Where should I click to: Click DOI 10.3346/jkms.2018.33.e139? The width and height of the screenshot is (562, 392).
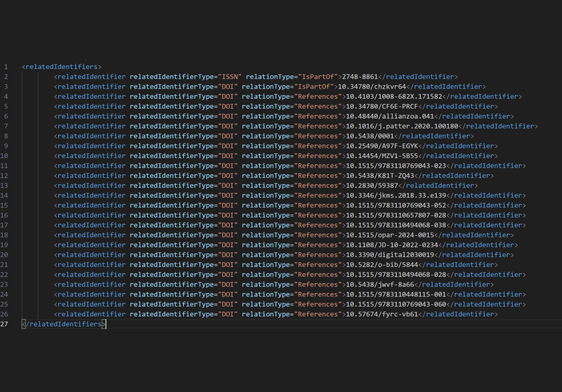click(x=396, y=195)
